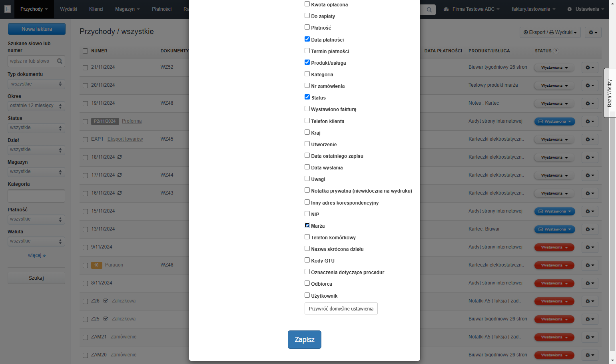
Task: Click Przywróć domyślne ustawienia button
Action: pyautogui.click(x=341, y=308)
